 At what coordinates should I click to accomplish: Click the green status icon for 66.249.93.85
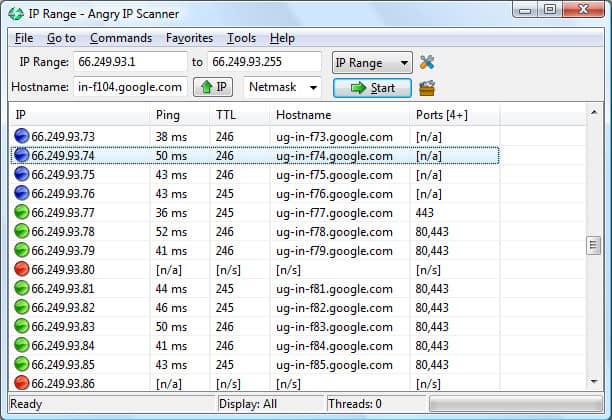(21, 364)
